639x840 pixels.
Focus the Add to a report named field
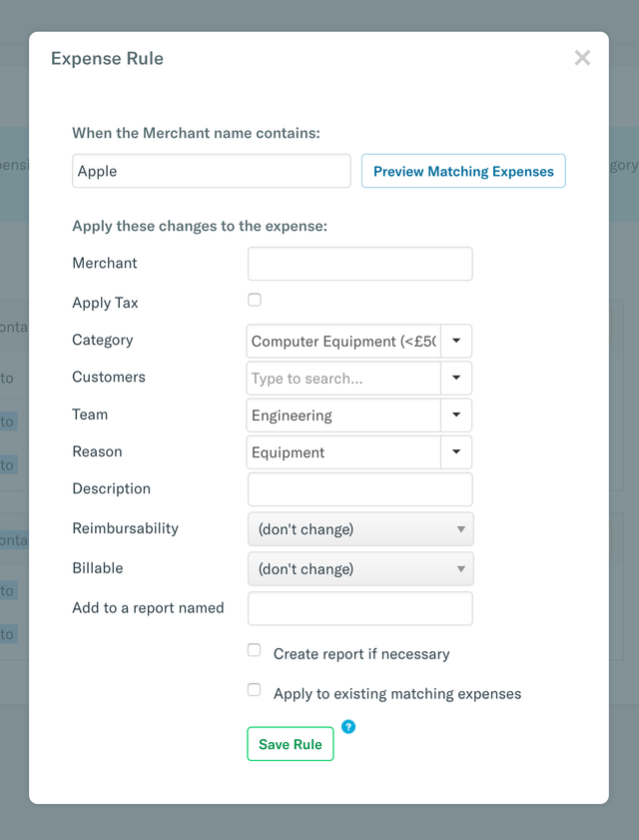click(359, 608)
